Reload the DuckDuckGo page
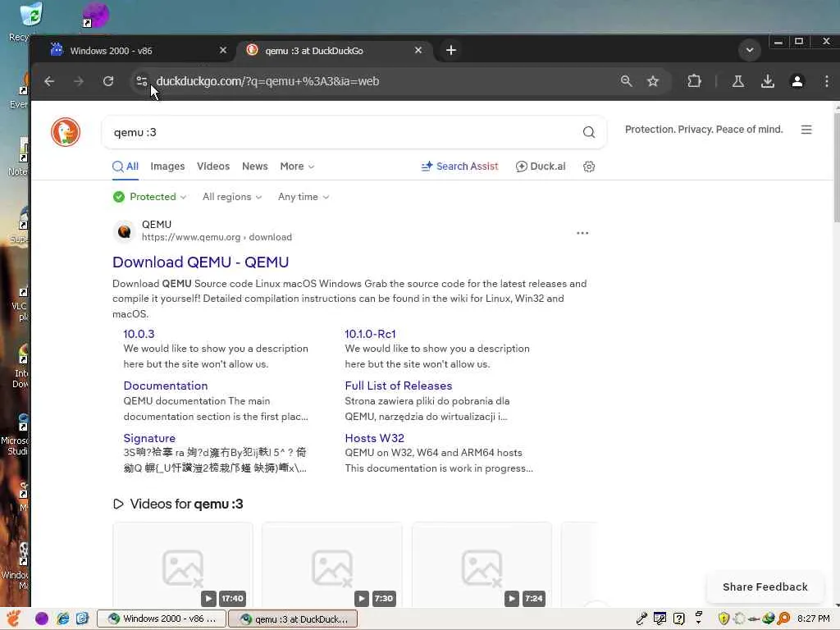Screen dimensions: 840x630 pos(108,81)
